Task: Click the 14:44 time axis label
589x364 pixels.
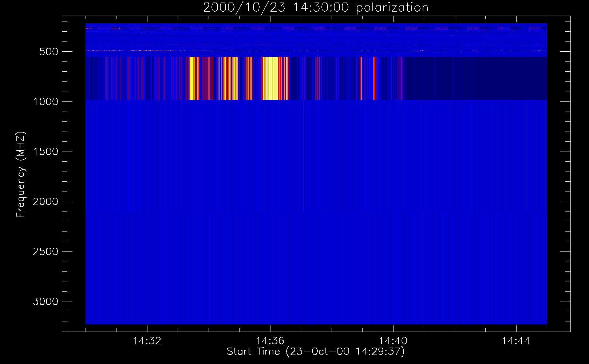Action: pos(516,341)
